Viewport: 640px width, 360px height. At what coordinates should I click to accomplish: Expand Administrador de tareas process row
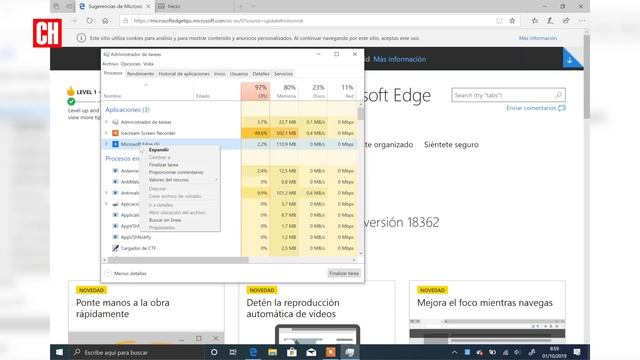[107, 122]
